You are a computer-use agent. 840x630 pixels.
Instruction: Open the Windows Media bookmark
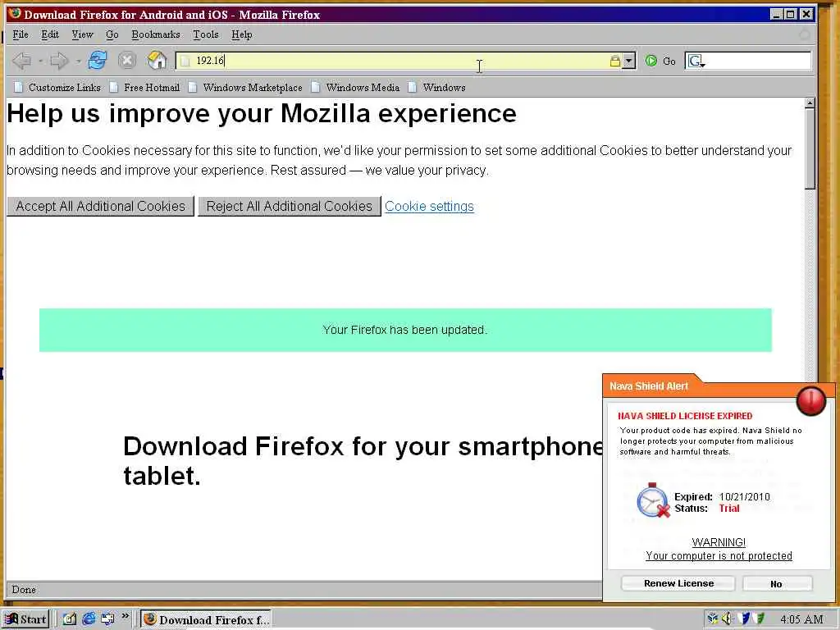tap(356, 87)
